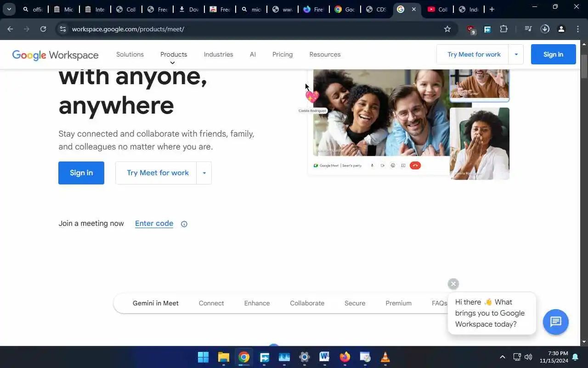Open the Resources menu
588x368 pixels.
click(325, 54)
